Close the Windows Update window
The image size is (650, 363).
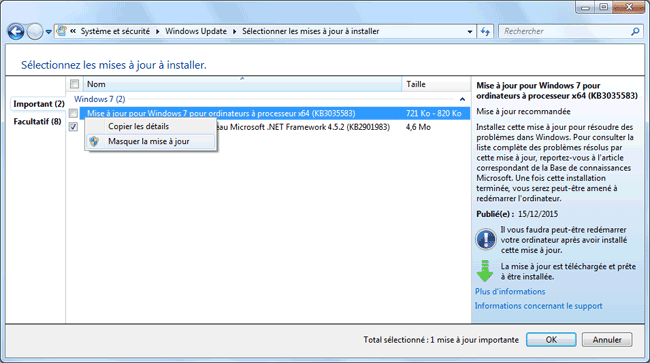point(628,7)
